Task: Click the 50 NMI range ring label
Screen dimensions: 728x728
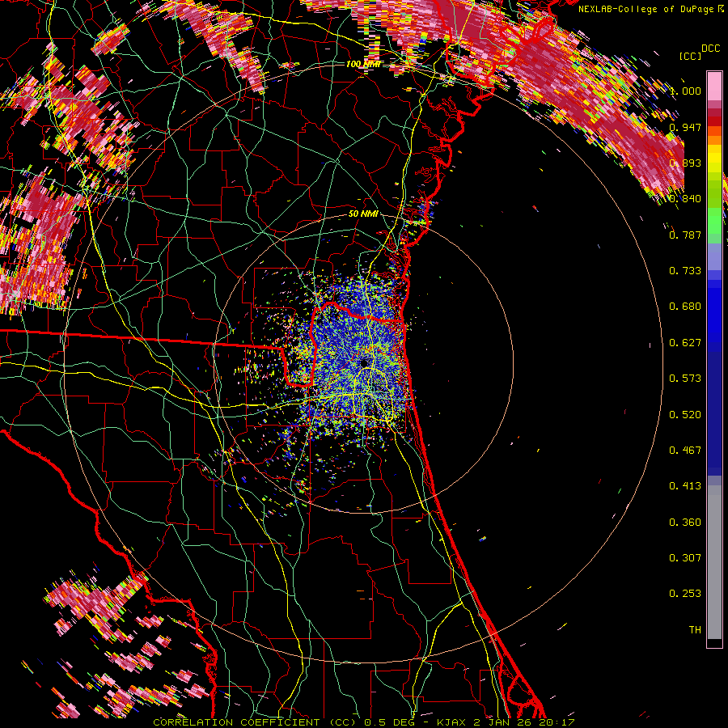Action: [363, 214]
